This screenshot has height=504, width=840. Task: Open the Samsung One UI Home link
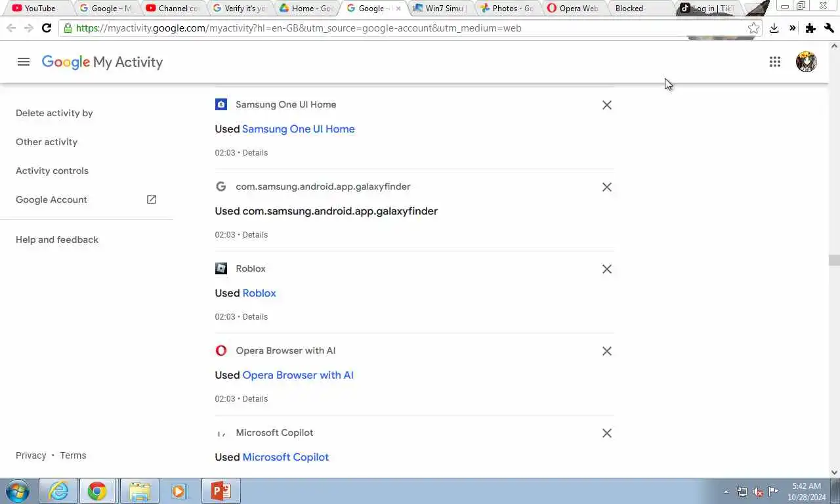coord(299,129)
